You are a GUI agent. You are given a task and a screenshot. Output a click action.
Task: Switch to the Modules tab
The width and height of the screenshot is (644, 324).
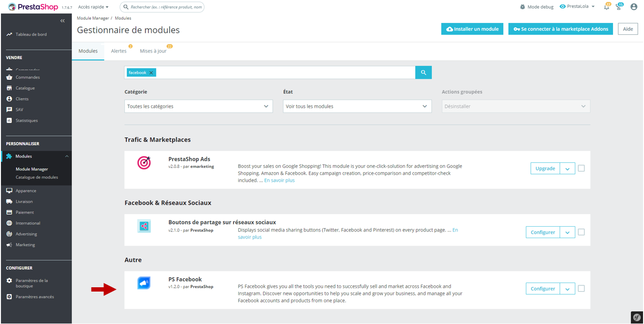coord(88,51)
